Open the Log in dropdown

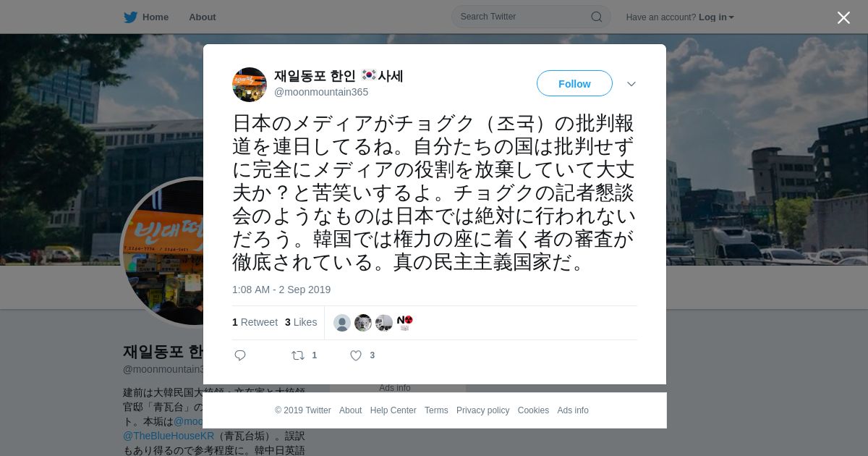pos(716,17)
